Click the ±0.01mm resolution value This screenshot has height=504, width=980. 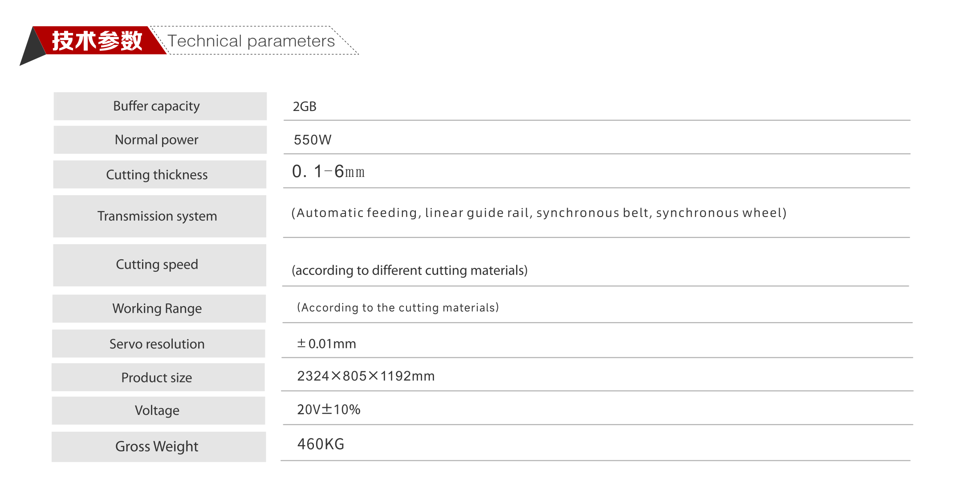click(x=326, y=344)
